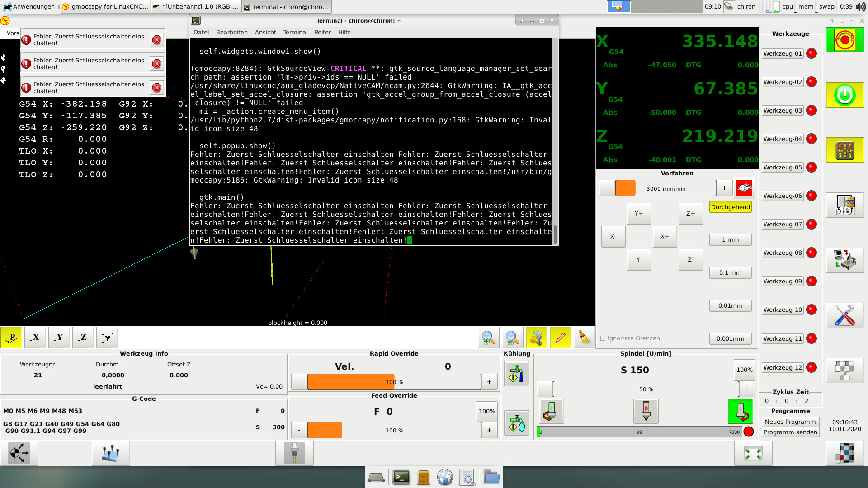The image size is (868, 488).
Task: Select 0.1 mm jog increment
Action: [x=731, y=273]
